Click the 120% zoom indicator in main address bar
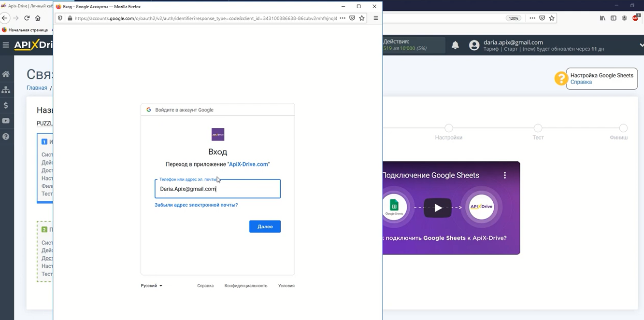644x320 pixels. pyautogui.click(x=513, y=18)
